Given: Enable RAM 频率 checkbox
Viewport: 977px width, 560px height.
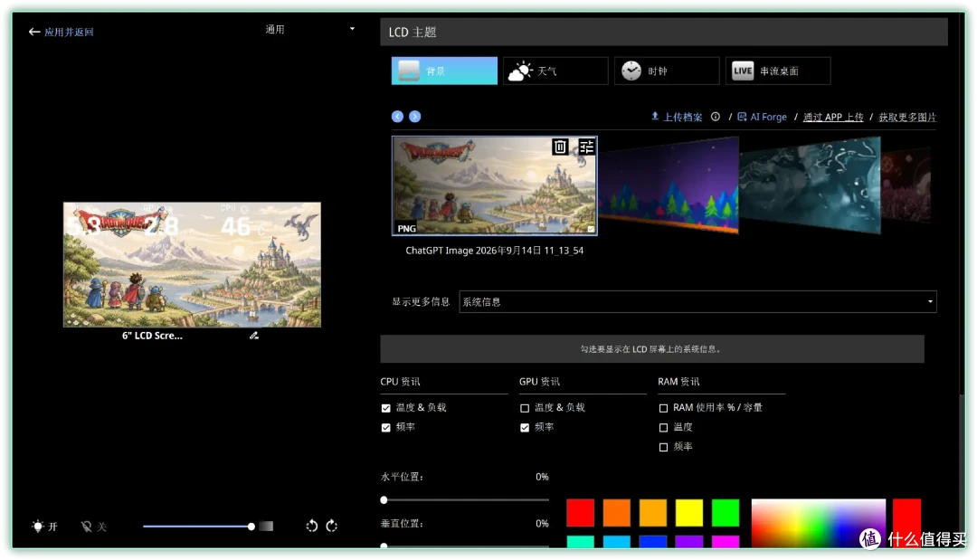Looking at the screenshot, I should coord(663,447).
